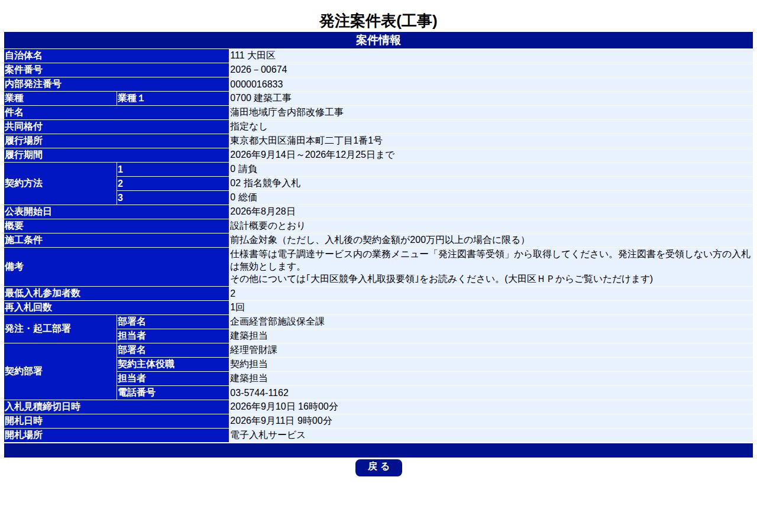Click the 最低入札参加者数 label cell
This screenshot has height=532, width=757.
(117, 293)
